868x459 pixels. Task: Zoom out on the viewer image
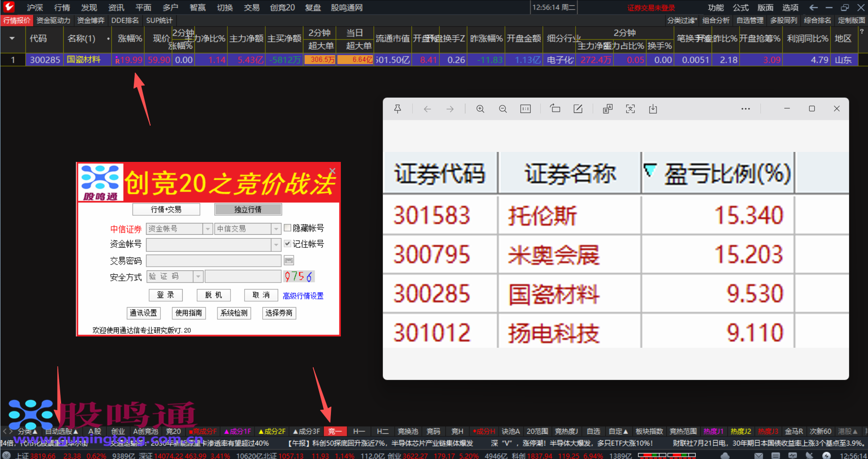click(503, 109)
